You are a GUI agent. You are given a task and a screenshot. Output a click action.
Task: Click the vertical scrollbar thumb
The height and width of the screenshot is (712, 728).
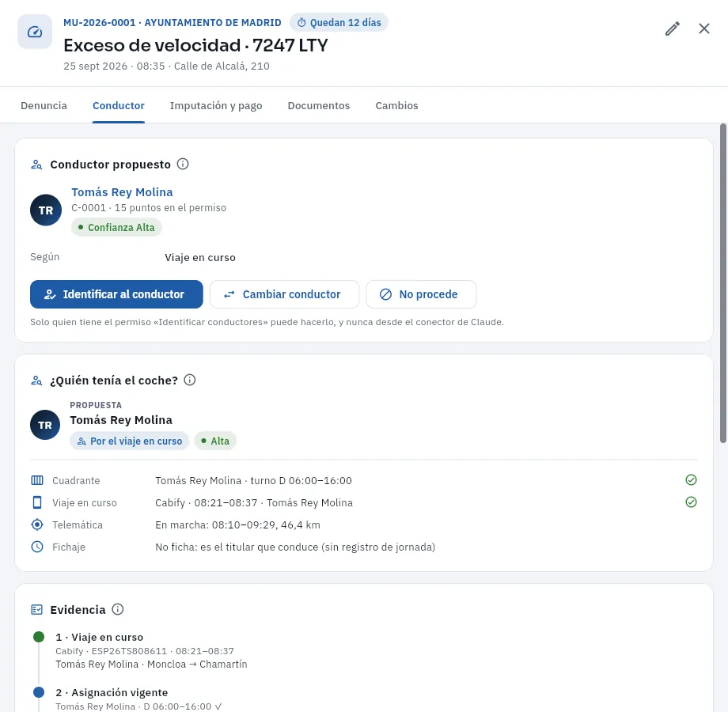(723, 283)
